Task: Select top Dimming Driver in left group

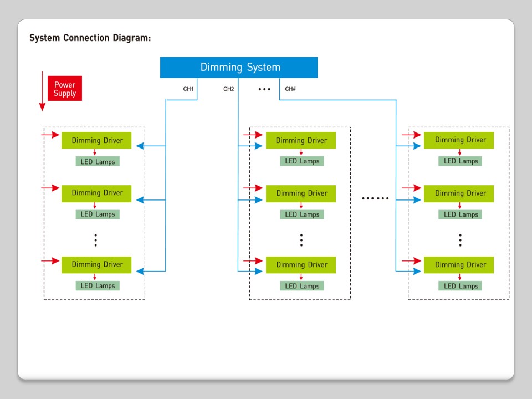Action: (96, 140)
